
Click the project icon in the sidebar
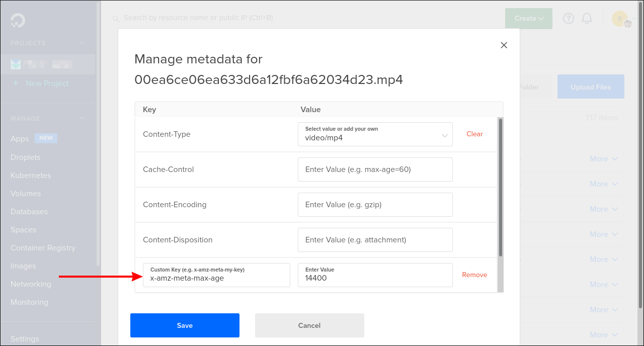click(x=16, y=64)
